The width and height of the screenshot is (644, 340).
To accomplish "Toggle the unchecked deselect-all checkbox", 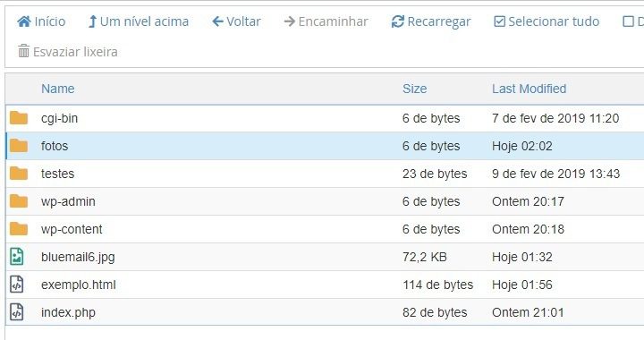I will pos(628,21).
